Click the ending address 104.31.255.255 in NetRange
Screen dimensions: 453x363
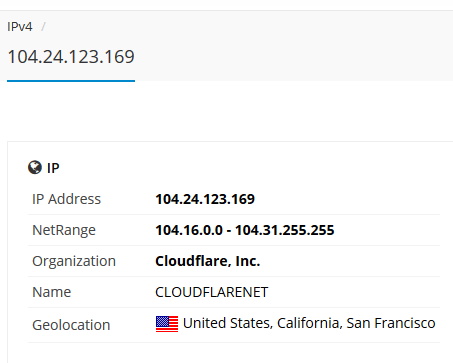(x=285, y=230)
